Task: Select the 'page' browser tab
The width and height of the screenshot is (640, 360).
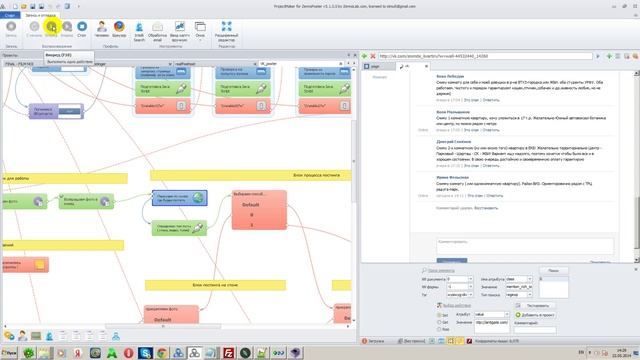Action: pyautogui.click(x=378, y=66)
